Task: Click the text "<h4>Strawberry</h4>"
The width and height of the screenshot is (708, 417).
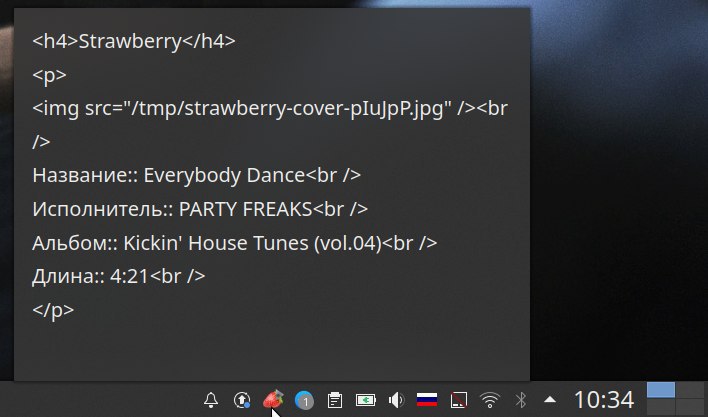Action: click(134, 41)
